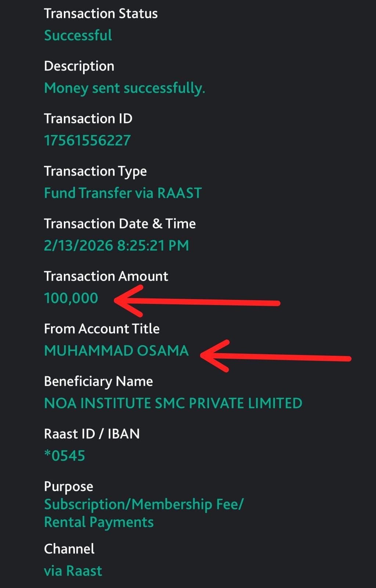Screen dimensions: 376x588
Task: Select the Transaction Date & Time label
Action: (120, 224)
